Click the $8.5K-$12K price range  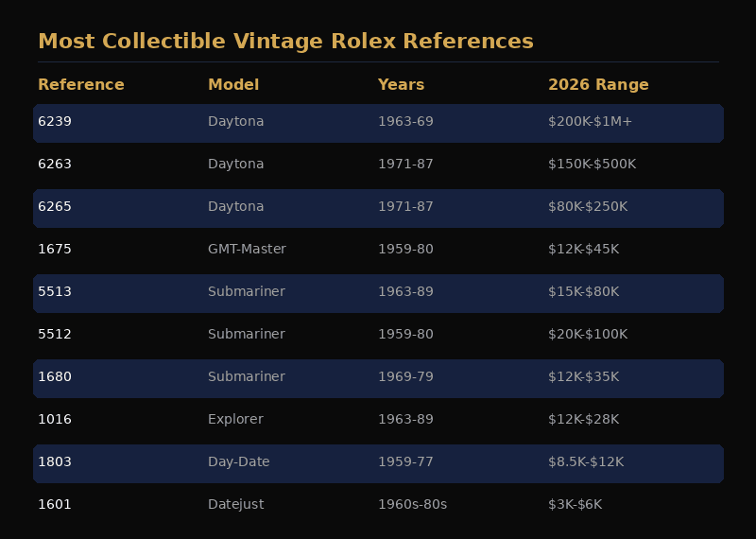[586, 461]
